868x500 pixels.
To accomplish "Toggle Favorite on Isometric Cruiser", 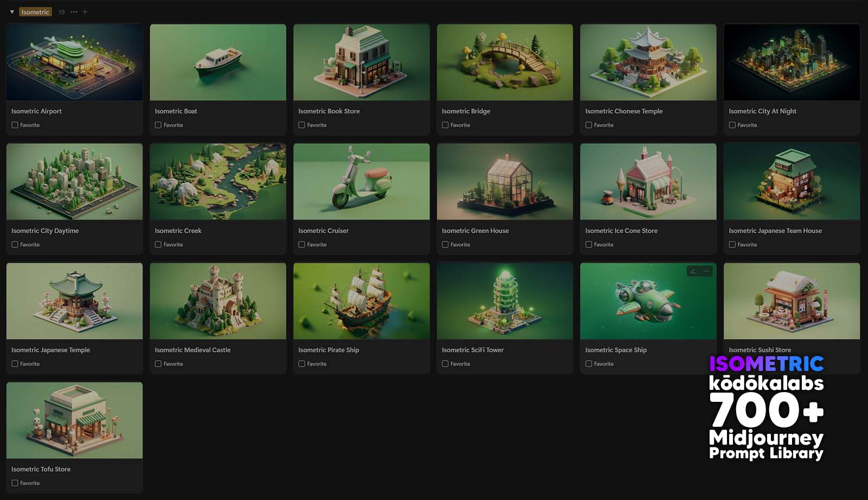I will [x=302, y=245].
